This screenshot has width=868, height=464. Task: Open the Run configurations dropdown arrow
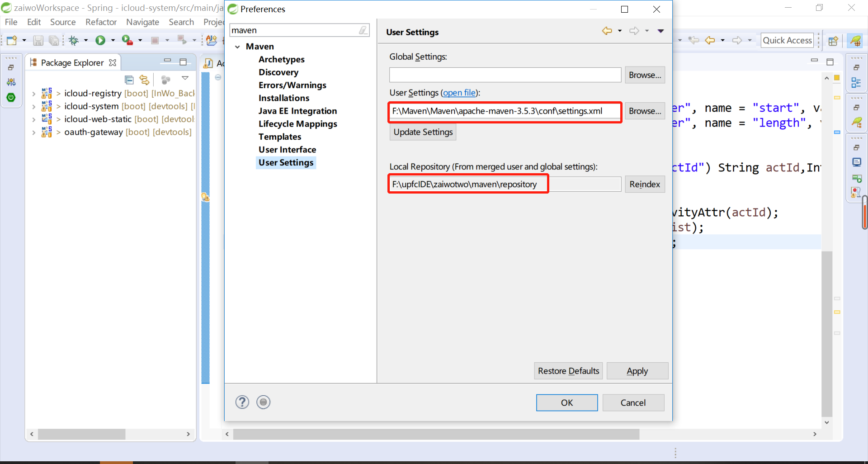[x=113, y=40]
